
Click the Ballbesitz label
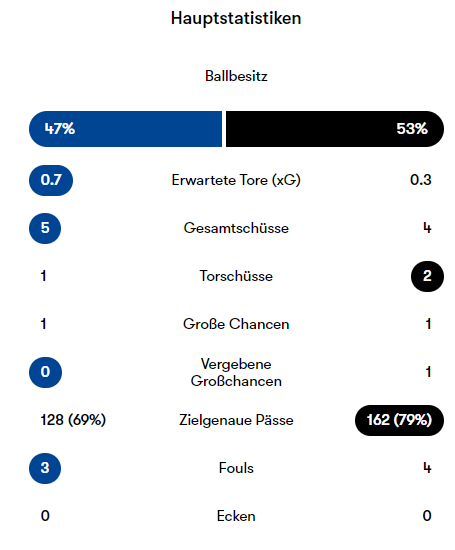pos(236,76)
